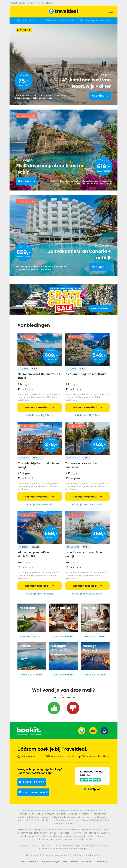Click the Trustpilot star logo
The image size is (127, 868).
(91, 789)
